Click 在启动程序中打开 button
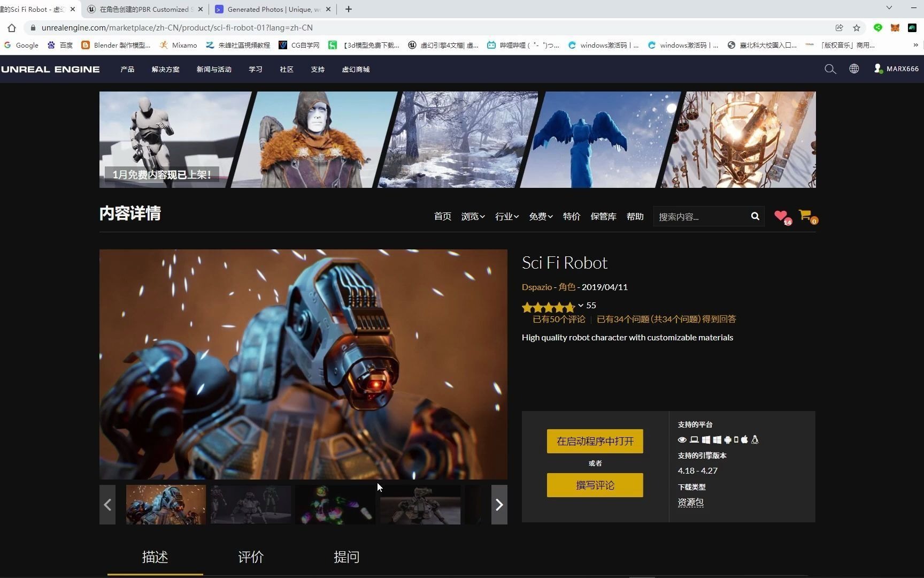This screenshot has height=578, width=924. click(x=595, y=442)
